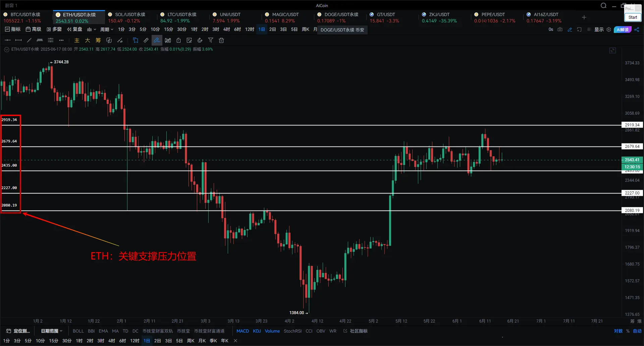This screenshot has height=346, width=644.
Task: Enable the StochRSI indicator
Action: coord(292,331)
